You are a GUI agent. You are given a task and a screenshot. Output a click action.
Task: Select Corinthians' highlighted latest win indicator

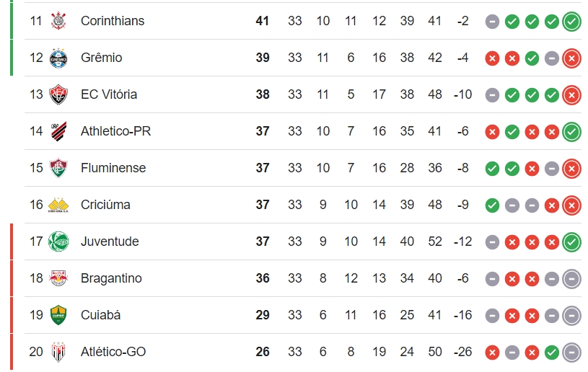point(571,22)
